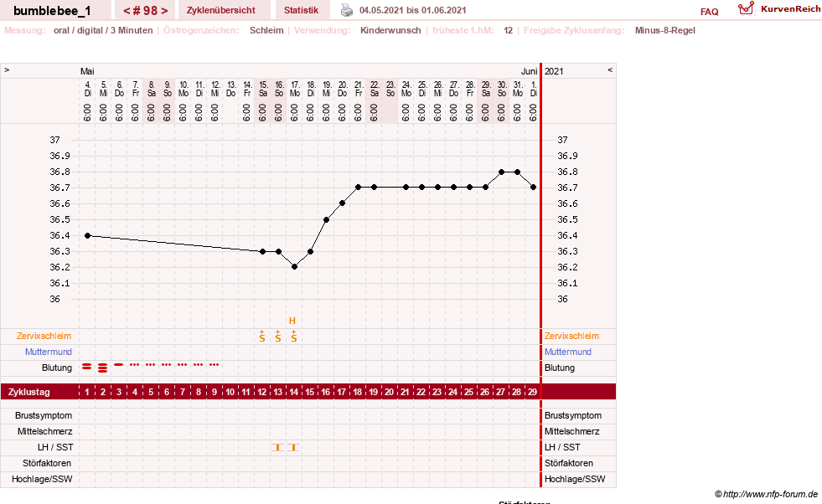The width and height of the screenshot is (822, 504).
Task: Select temperature point 36.8 on day 27
Action: 502,172
